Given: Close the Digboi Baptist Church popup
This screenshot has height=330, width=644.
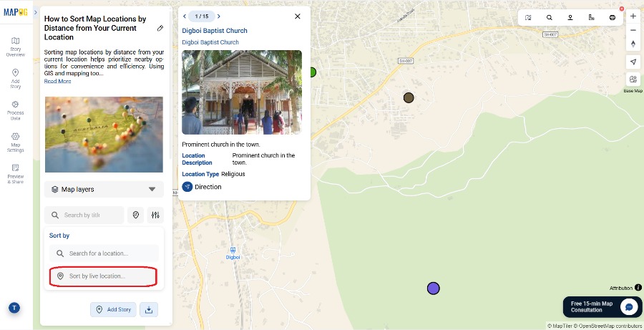Looking at the screenshot, I should [298, 16].
